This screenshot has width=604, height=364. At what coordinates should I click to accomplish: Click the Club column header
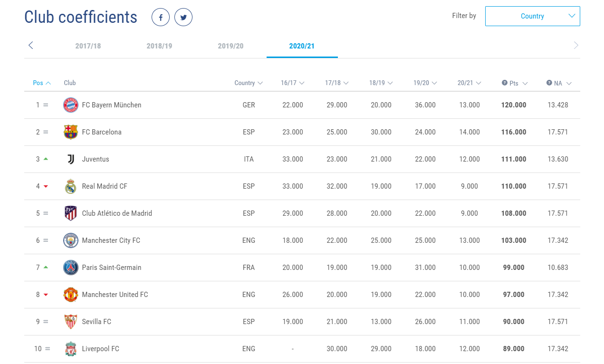70,83
